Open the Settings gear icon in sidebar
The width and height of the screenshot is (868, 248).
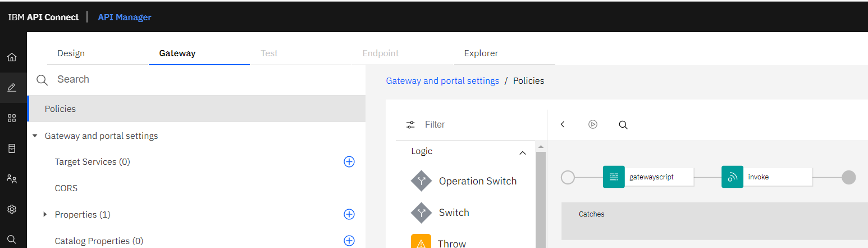tap(12, 209)
